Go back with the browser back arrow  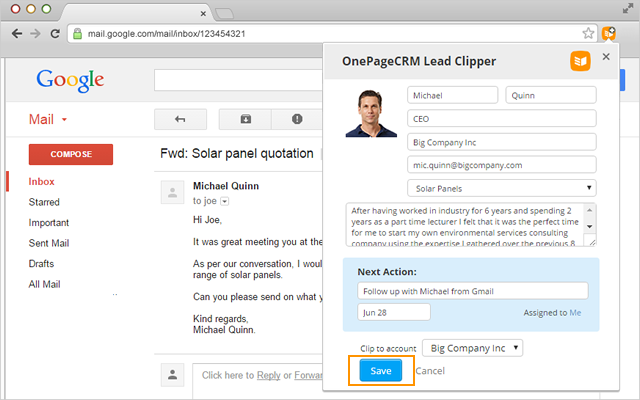point(17,33)
